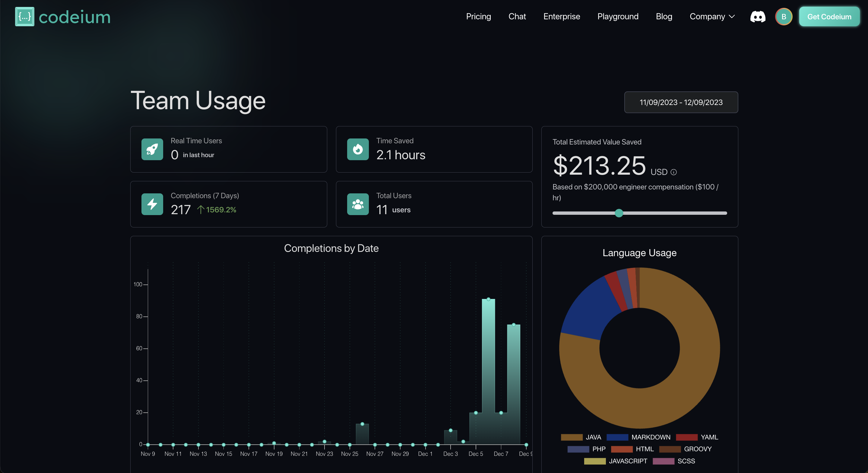Click the Real Time Users label
Image resolution: width=868 pixels, height=473 pixels.
click(196, 141)
